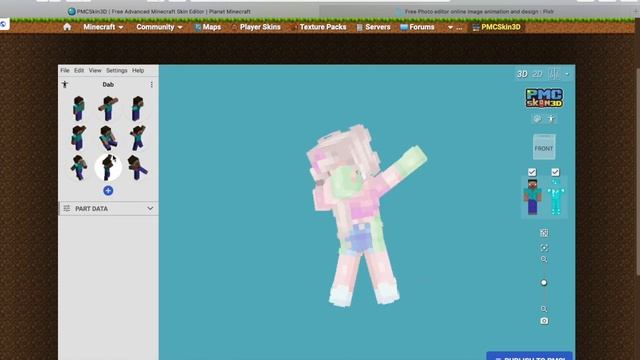Image resolution: width=640 pixels, height=360 pixels.
Task: Click the upper magnifier icon above the slider
Action: (x=544, y=260)
